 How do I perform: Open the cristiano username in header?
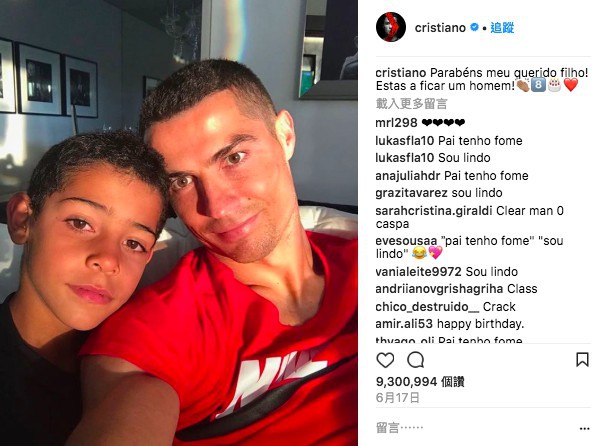(x=440, y=28)
